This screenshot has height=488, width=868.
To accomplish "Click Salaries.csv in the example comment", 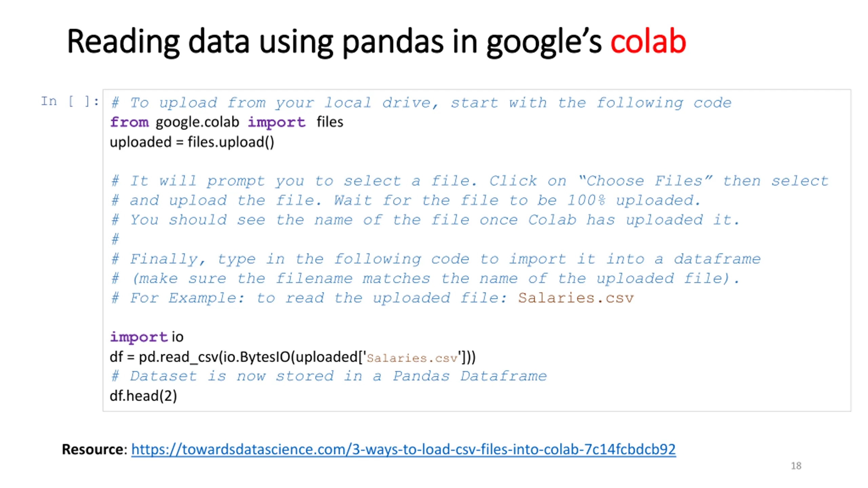I will pyautogui.click(x=576, y=298).
